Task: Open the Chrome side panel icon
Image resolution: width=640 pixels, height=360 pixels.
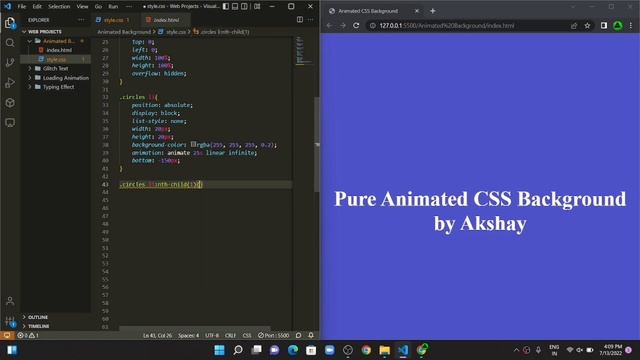Action: [x=604, y=25]
